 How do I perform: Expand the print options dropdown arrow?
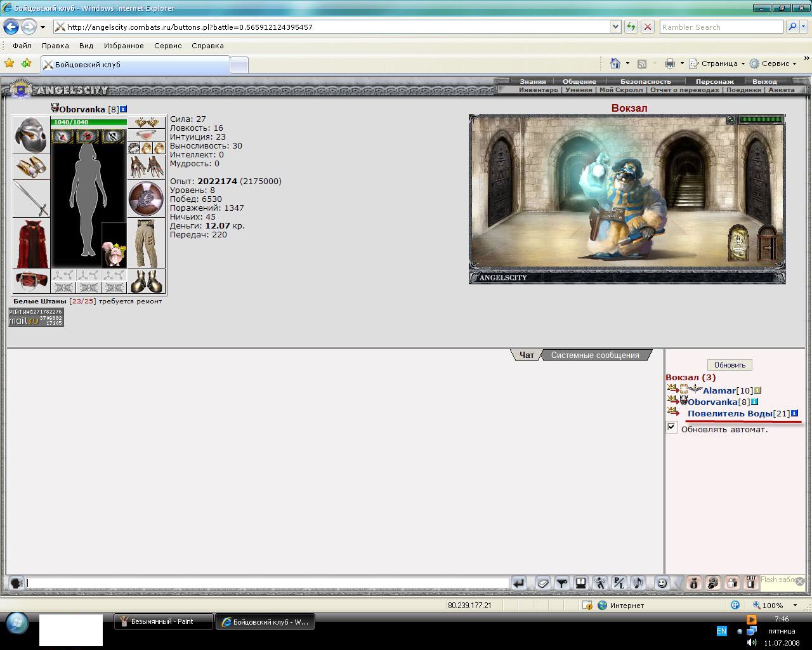682,63
